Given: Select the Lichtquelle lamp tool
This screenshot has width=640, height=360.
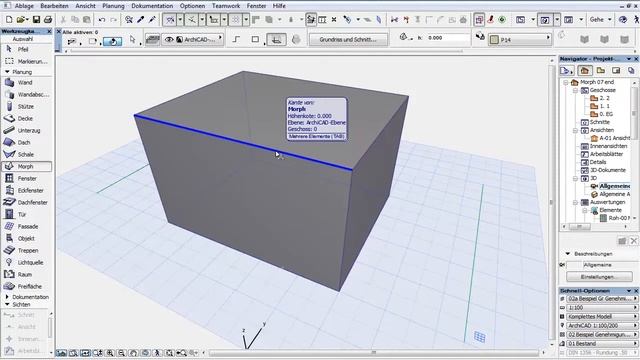Looking at the screenshot, I should point(26,262).
